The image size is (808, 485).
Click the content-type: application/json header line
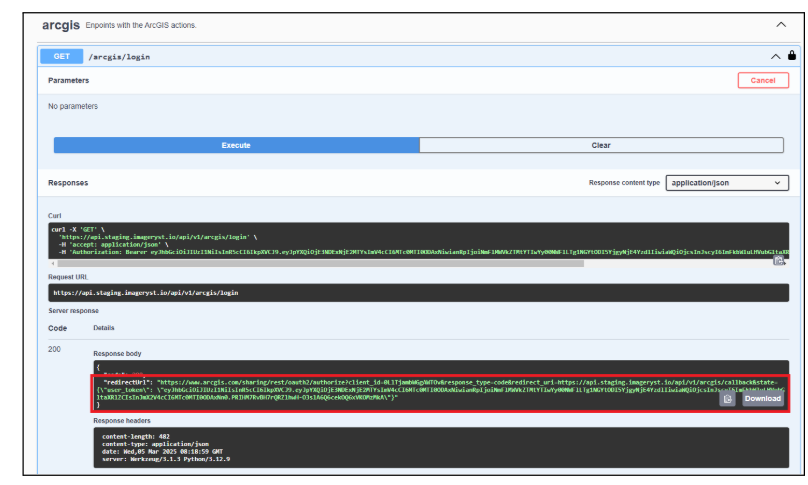[x=155, y=444]
